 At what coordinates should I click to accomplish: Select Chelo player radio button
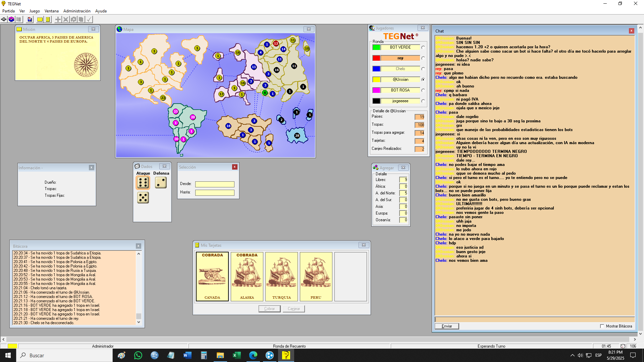(423, 69)
